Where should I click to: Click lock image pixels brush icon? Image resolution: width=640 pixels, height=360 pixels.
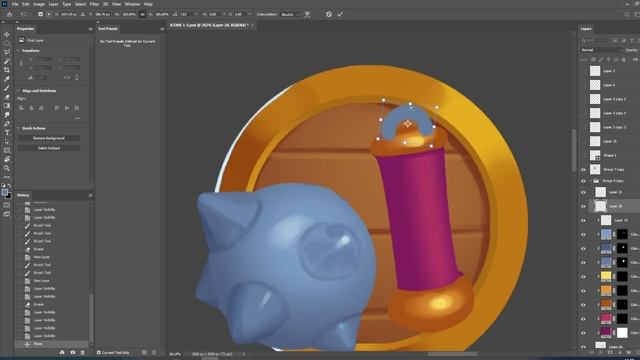pyautogui.click(x=601, y=60)
